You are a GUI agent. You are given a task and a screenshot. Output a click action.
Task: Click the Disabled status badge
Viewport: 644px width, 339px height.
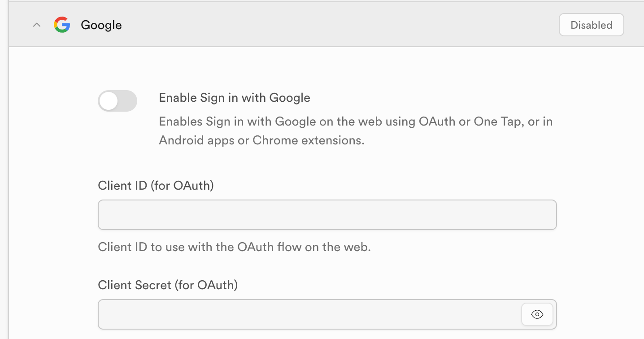pos(591,25)
